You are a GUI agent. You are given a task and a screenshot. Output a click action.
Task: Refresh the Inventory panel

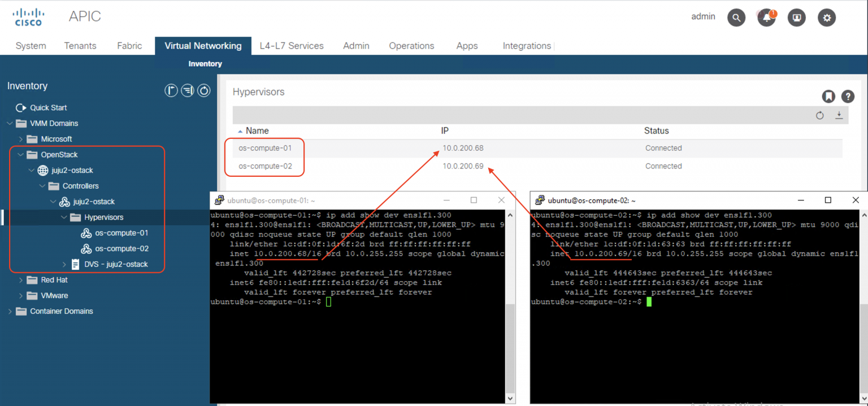pyautogui.click(x=204, y=90)
